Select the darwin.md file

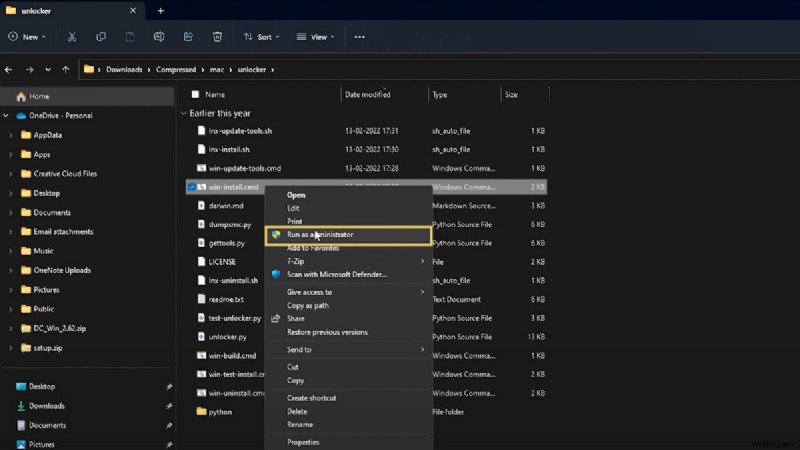(226, 206)
